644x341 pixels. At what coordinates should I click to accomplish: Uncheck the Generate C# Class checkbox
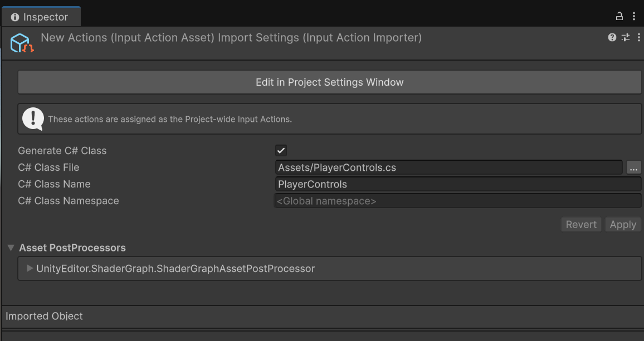point(281,151)
